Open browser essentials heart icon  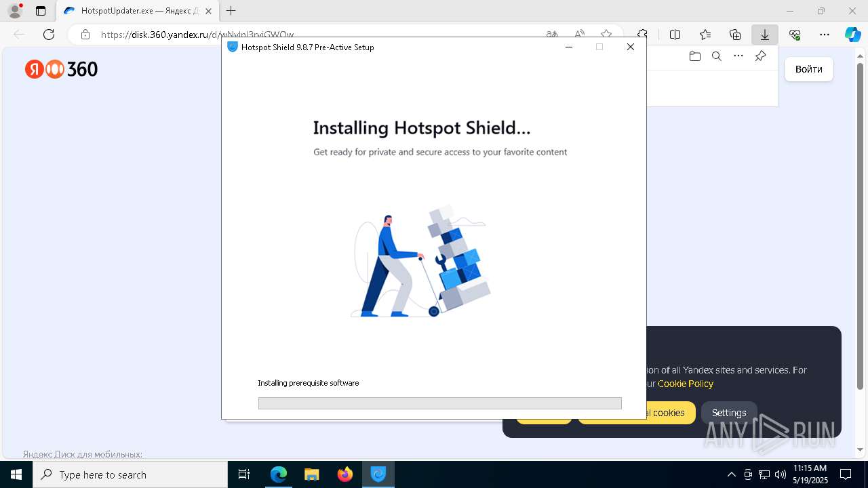[x=795, y=35]
